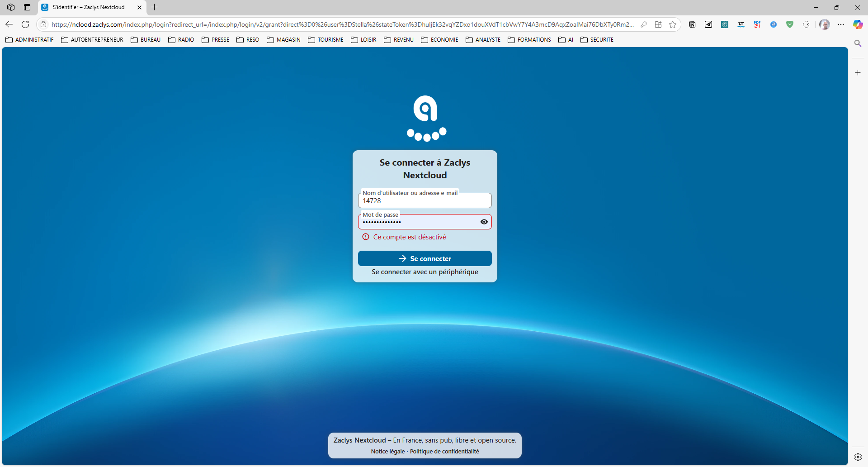
Task: Expand the ADMINISTRATIF bookmarks folder
Action: click(29, 40)
